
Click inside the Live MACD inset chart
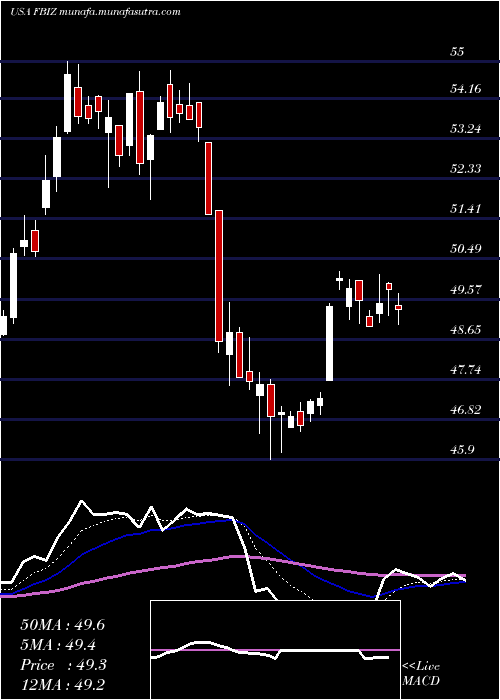coord(275,650)
